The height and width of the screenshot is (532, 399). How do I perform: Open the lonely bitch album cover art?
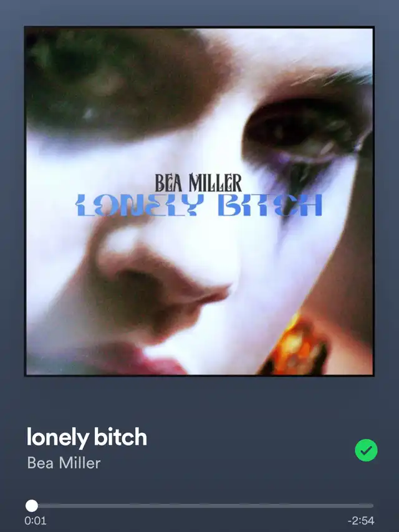199,201
